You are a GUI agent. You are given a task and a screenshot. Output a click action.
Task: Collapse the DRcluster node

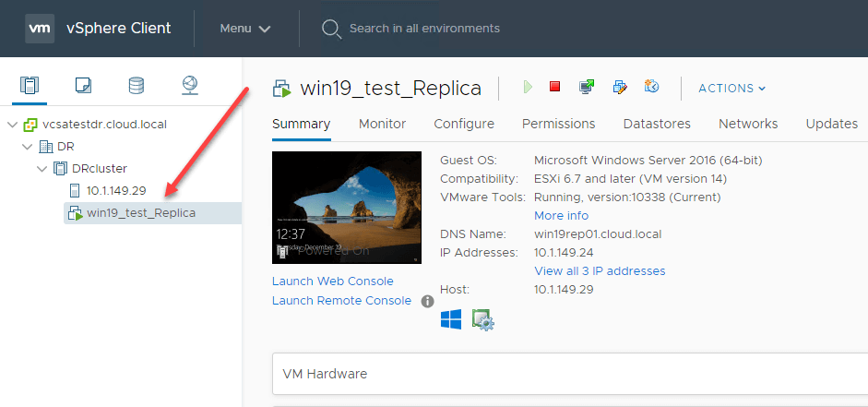click(x=42, y=168)
